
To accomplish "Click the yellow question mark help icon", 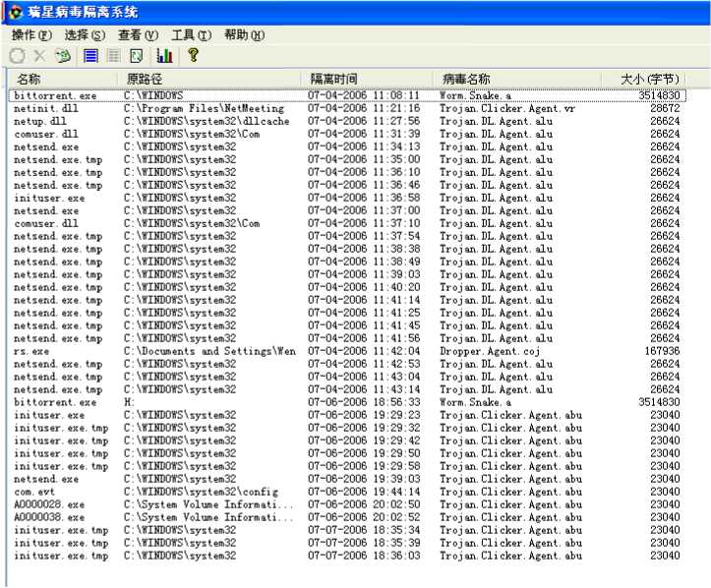I will click(193, 55).
